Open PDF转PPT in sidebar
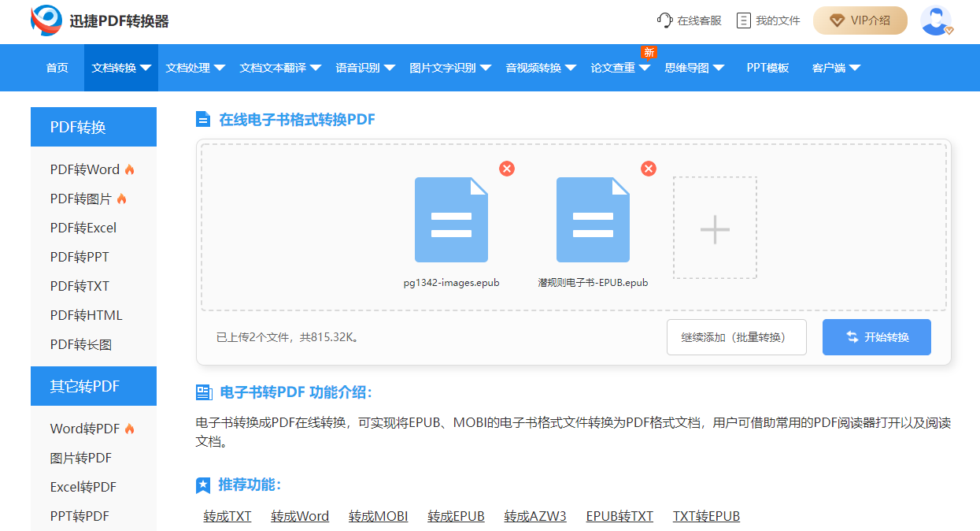The image size is (980, 531). point(80,257)
